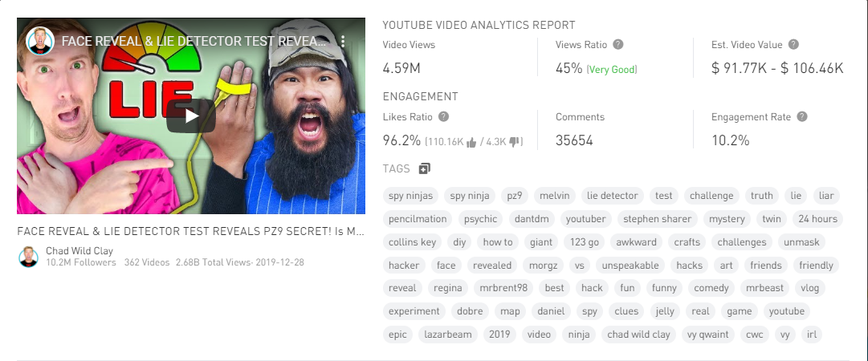Select the 'test' tag

pyautogui.click(x=663, y=195)
